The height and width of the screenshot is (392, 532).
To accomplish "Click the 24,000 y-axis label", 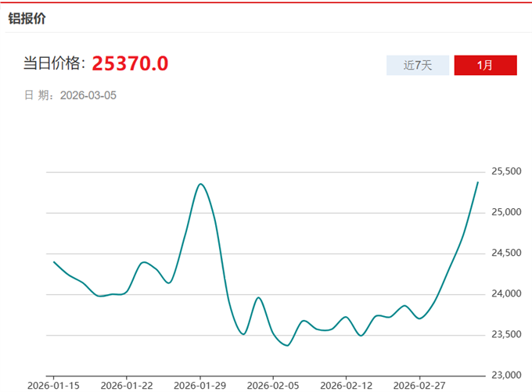I will [506, 294].
